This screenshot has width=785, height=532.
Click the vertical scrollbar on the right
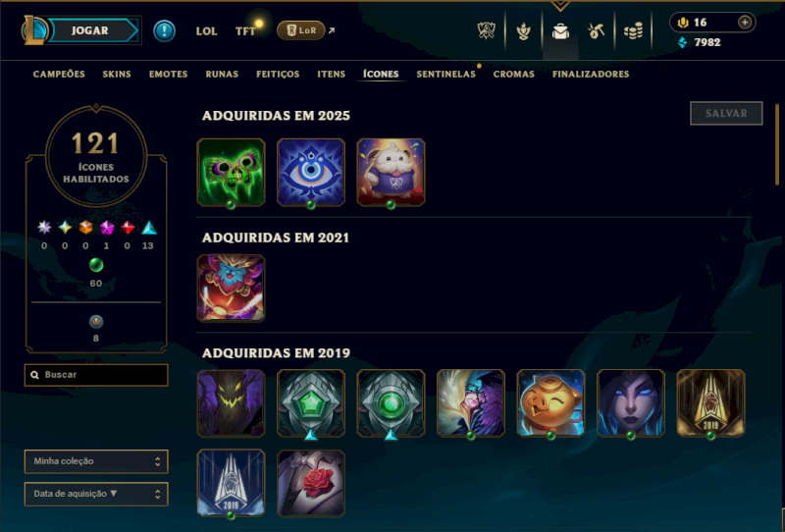(777, 144)
